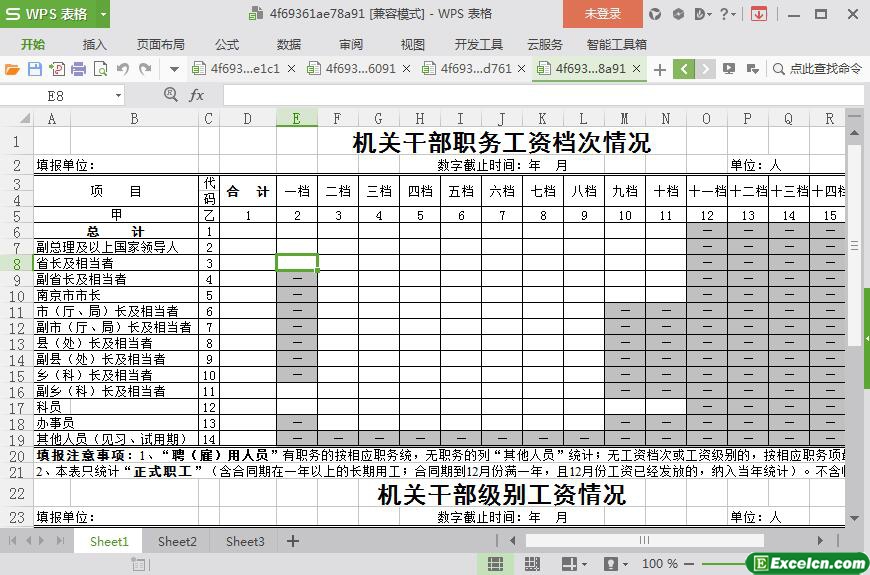Viewport: 870px width, 575px height.
Task: Select row 8 header
Action: [x=17, y=263]
